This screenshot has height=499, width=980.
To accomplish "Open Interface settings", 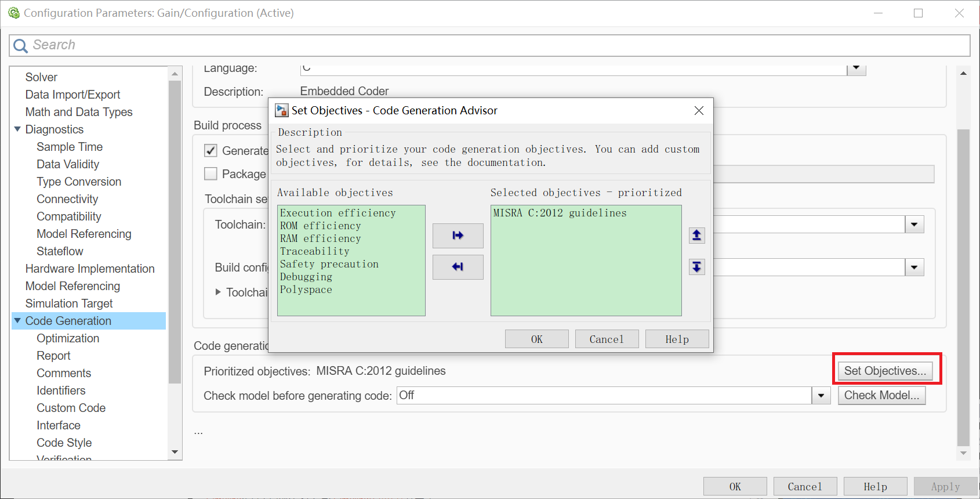I will pyautogui.click(x=59, y=425).
